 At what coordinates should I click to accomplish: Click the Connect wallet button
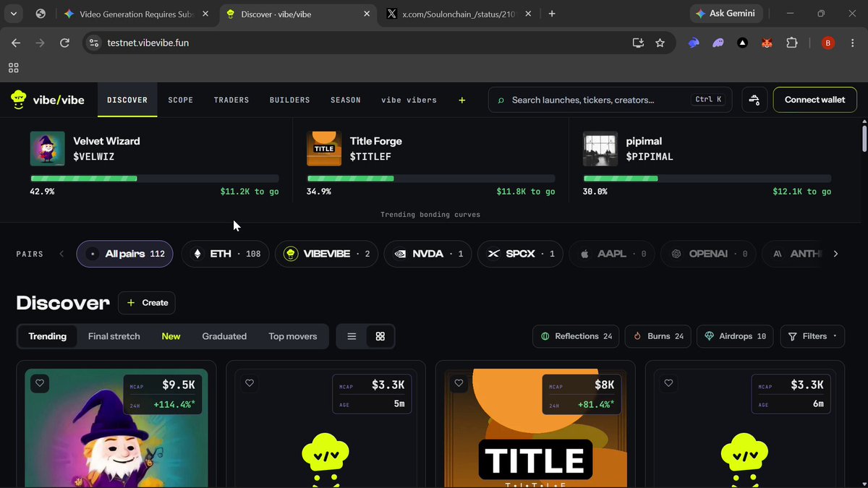(815, 100)
